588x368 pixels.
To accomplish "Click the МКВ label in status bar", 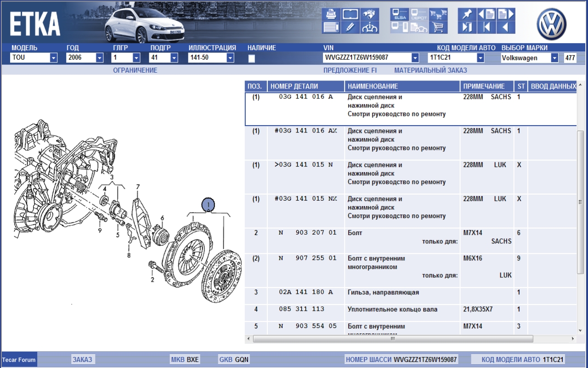I will click(x=177, y=360).
